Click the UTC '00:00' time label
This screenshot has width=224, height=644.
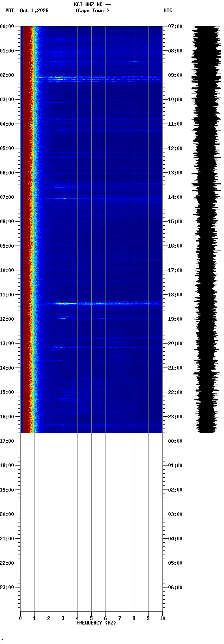pyautogui.click(x=175, y=441)
